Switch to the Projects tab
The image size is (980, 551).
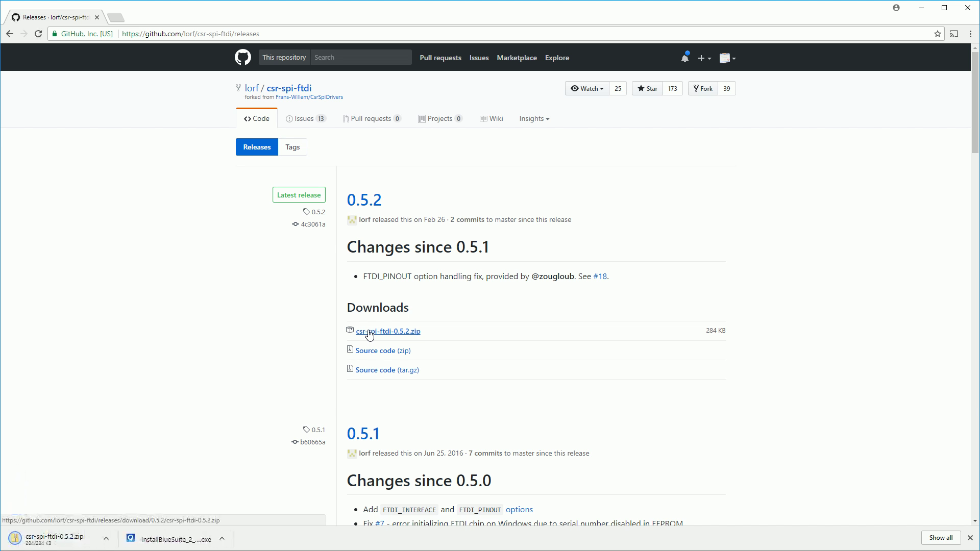440,118
